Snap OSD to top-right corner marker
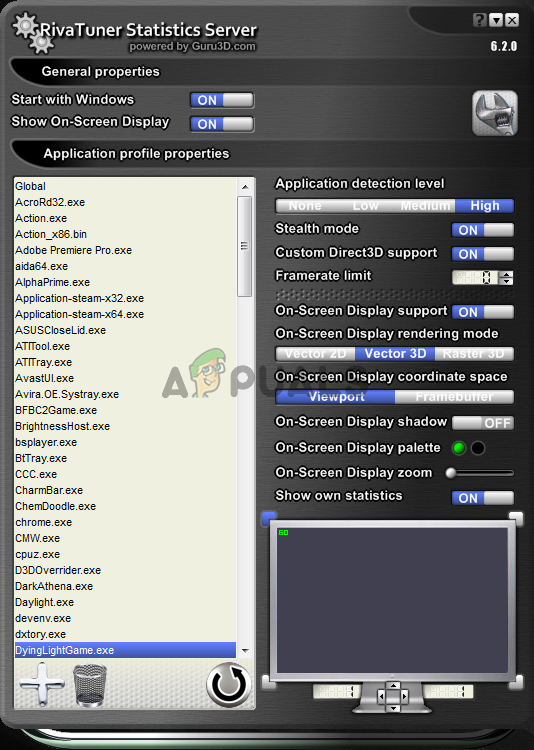534x750 pixels. coord(516,518)
